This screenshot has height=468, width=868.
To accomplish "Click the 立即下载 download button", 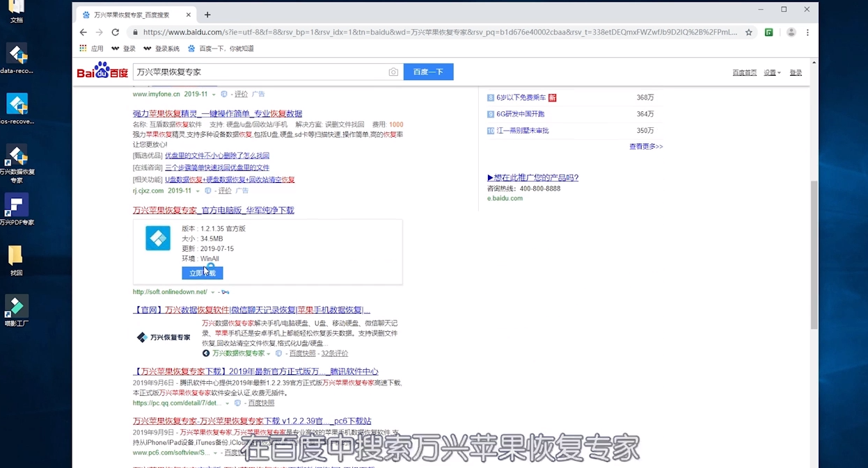I will tap(202, 273).
